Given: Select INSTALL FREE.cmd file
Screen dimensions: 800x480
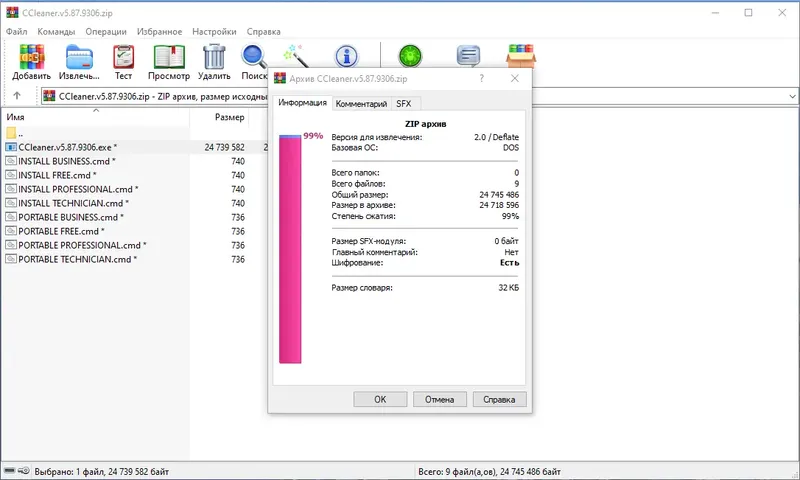Looking at the screenshot, I should pyautogui.click(x=57, y=175).
